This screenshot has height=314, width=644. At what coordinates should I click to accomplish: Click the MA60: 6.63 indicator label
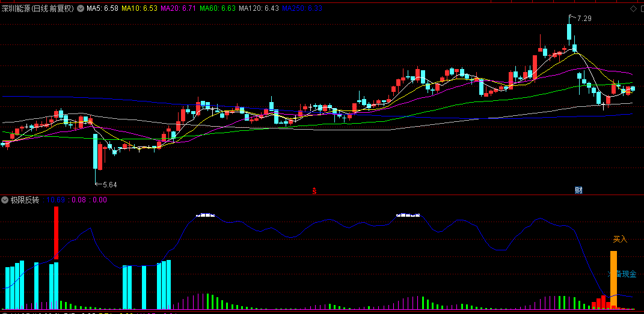pyautogui.click(x=218, y=8)
